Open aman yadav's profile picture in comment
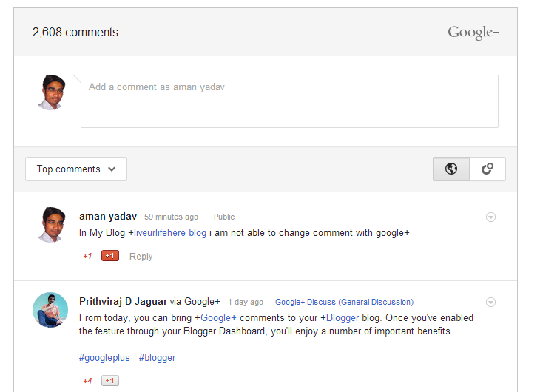Screen dimensions: 560x392 pos(51,223)
